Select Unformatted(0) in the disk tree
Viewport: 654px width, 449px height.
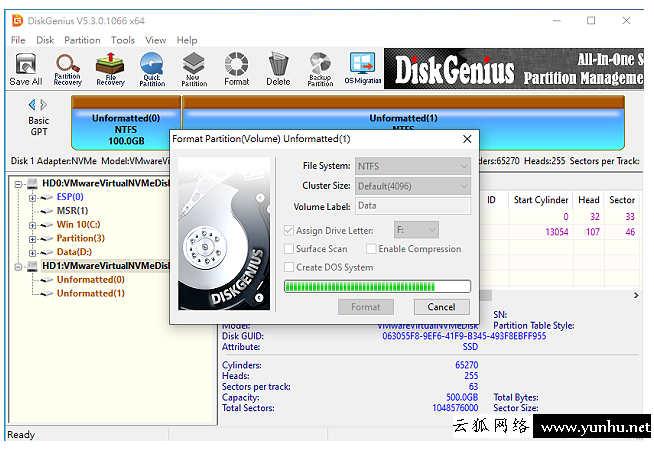pos(91,280)
